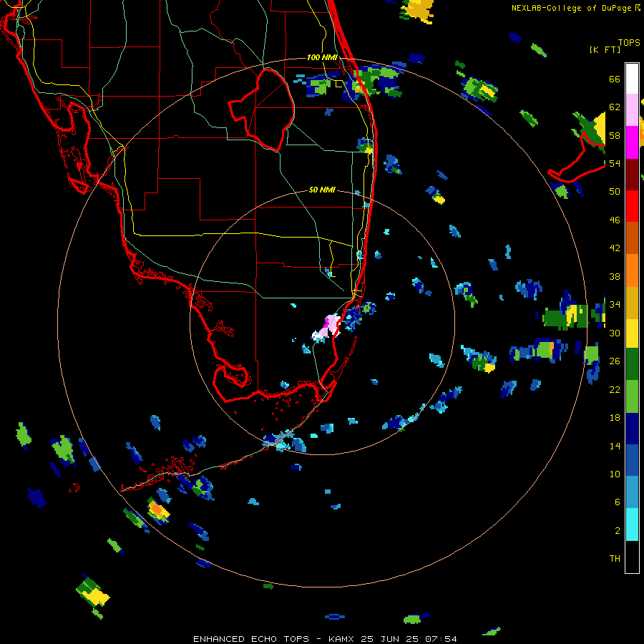Click the TH threshold label on the legend
The image size is (644, 644).
click(x=615, y=559)
